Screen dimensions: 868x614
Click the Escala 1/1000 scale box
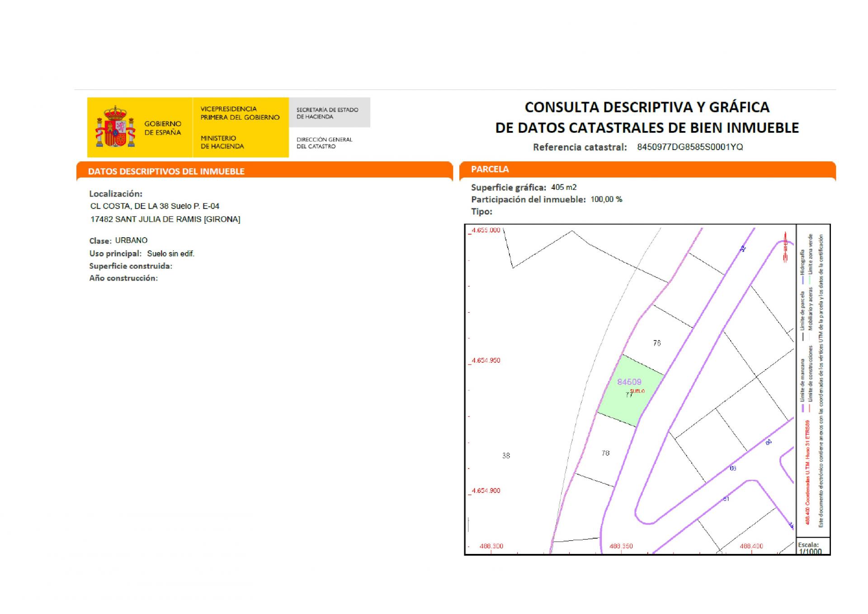[x=812, y=547]
